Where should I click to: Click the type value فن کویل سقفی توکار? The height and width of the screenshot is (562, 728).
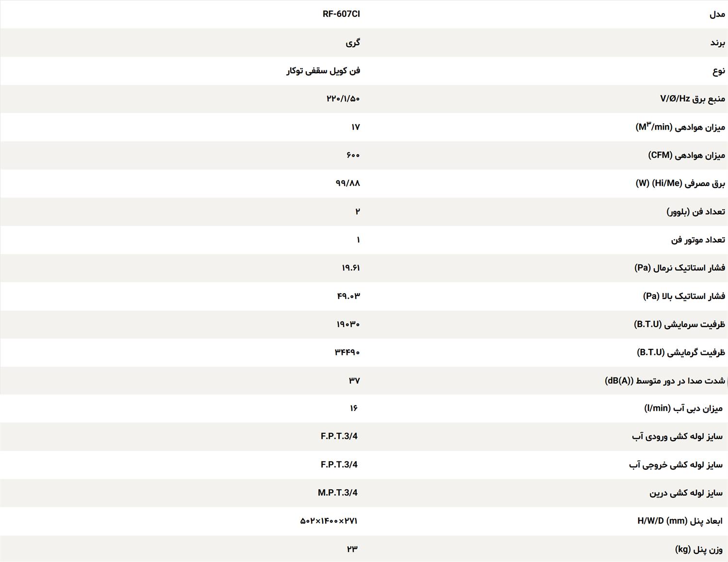323,71
